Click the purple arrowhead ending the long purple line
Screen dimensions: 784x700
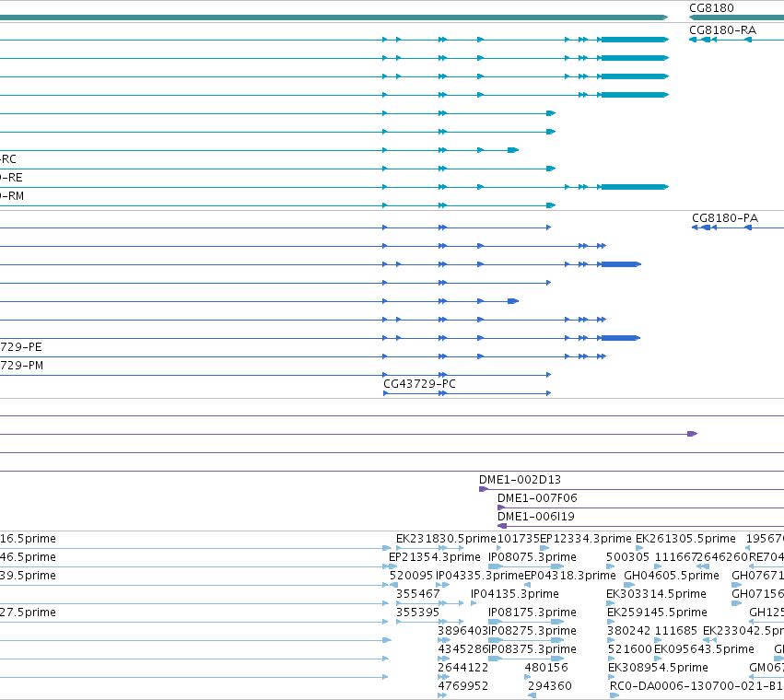[x=693, y=434]
